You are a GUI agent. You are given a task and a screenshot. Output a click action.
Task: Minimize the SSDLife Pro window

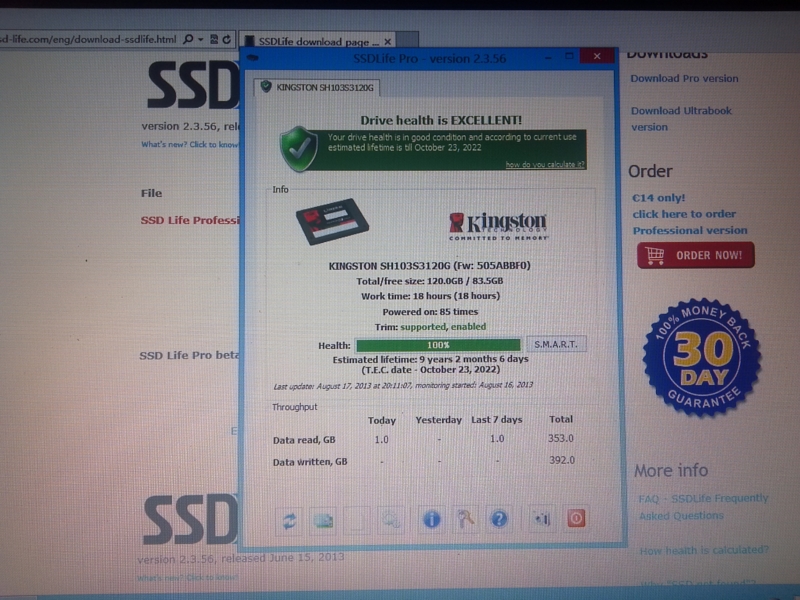point(548,57)
